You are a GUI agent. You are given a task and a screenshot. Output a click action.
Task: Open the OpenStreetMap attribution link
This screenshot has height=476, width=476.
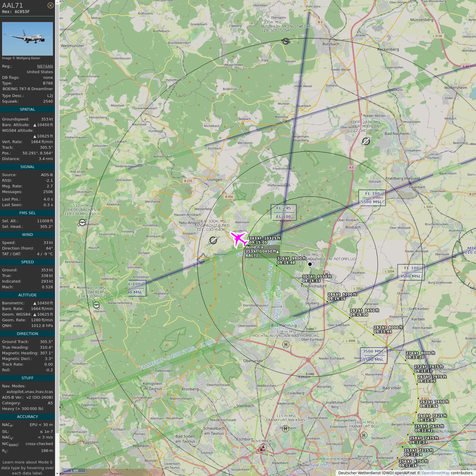click(435, 473)
